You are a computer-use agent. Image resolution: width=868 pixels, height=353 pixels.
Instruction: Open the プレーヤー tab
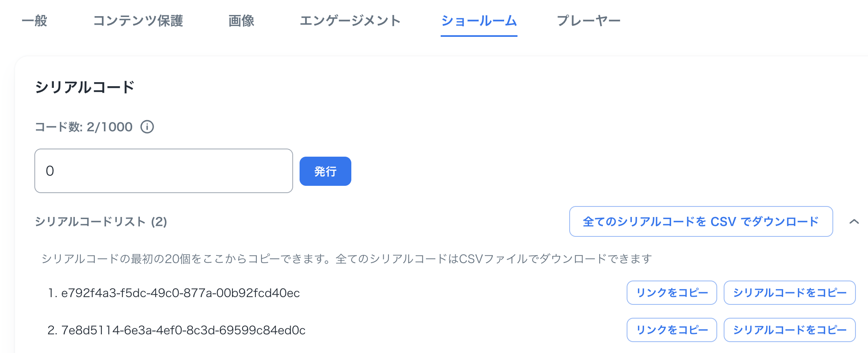point(589,21)
